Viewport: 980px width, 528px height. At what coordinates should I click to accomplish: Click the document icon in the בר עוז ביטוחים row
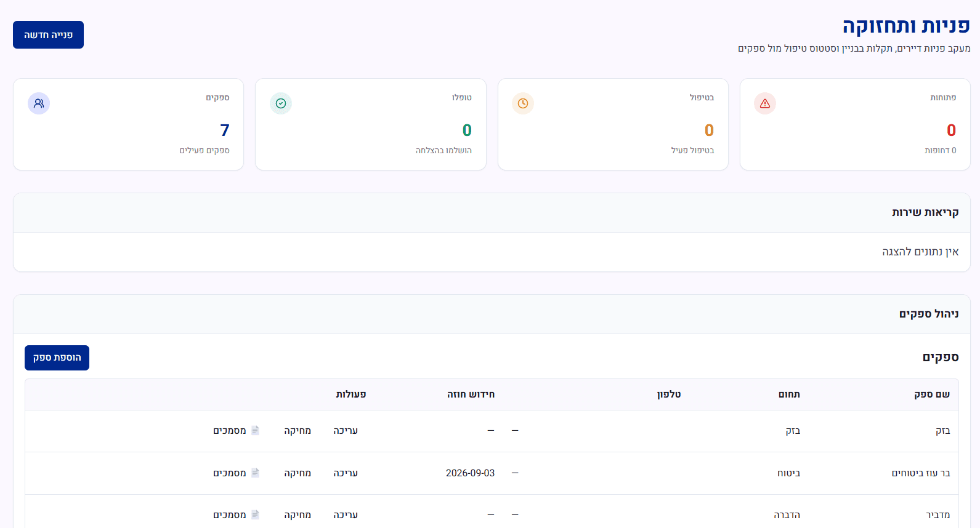point(255,473)
